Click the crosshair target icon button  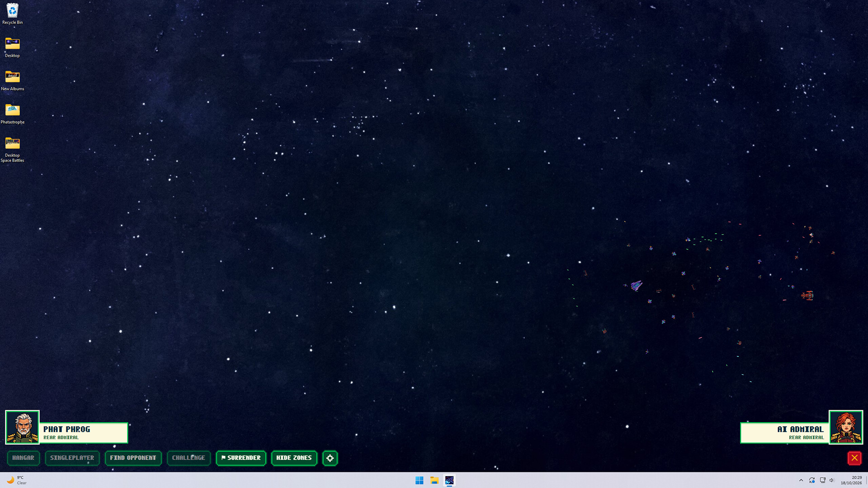pyautogui.click(x=330, y=458)
